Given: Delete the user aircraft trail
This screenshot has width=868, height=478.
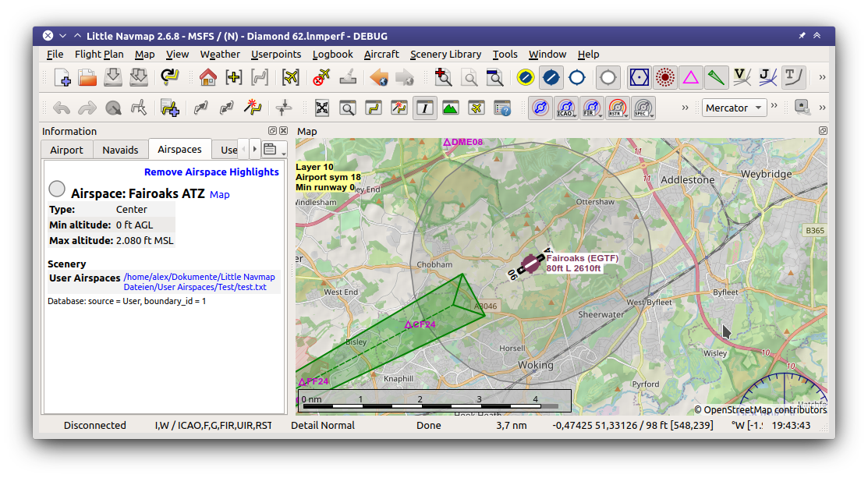Looking at the screenshot, I should [321, 77].
